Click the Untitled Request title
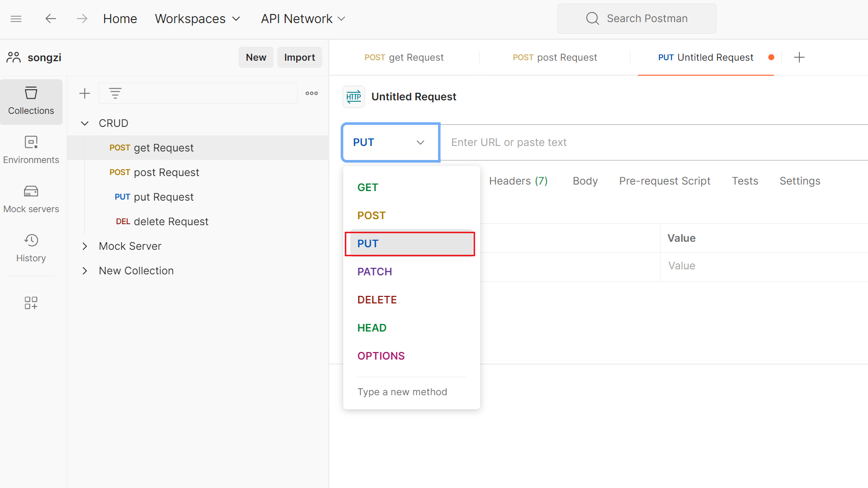This screenshot has height=488, width=868. click(414, 97)
